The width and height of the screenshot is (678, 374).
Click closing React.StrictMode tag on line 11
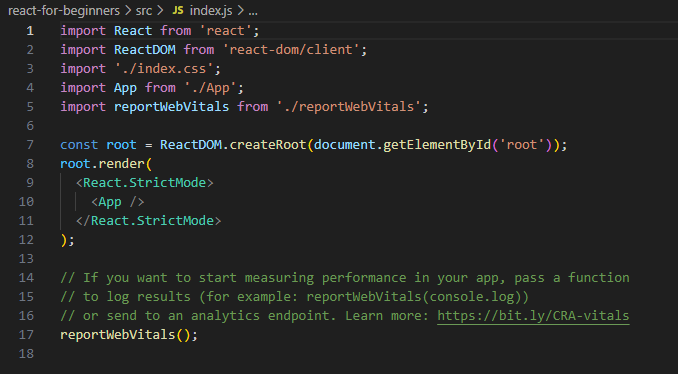coord(148,221)
